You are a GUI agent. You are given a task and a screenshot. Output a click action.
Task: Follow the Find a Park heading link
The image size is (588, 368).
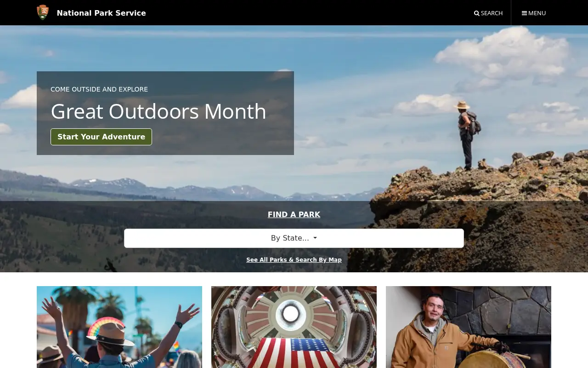click(x=294, y=214)
